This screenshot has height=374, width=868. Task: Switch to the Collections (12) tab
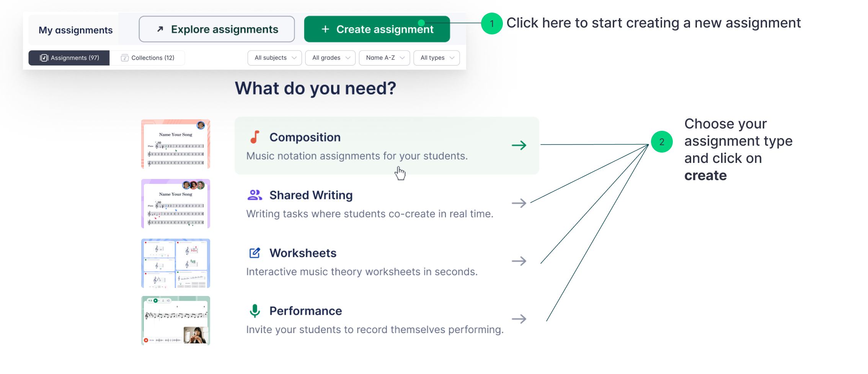(147, 58)
